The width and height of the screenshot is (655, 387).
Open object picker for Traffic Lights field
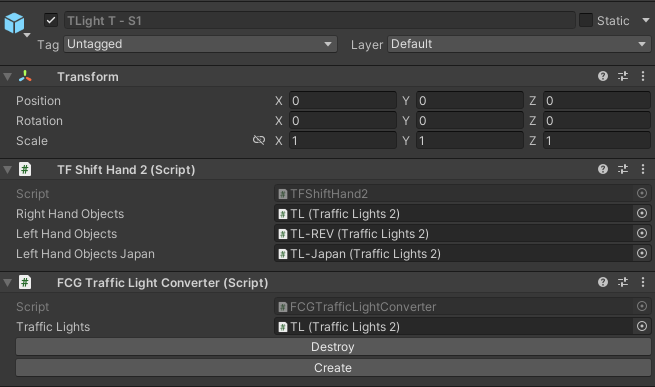[x=642, y=326]
